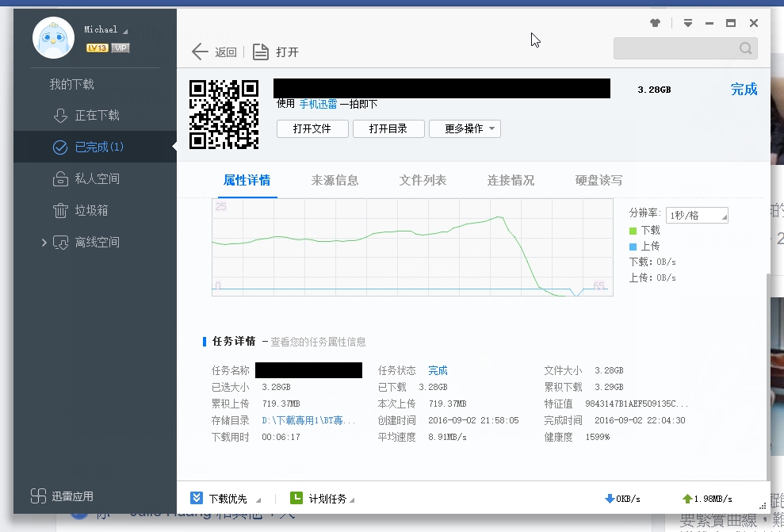The height and width of the screenshot is (532, 784).
Task: Click the large 完成 status at top right
Action: coord(744,90)
